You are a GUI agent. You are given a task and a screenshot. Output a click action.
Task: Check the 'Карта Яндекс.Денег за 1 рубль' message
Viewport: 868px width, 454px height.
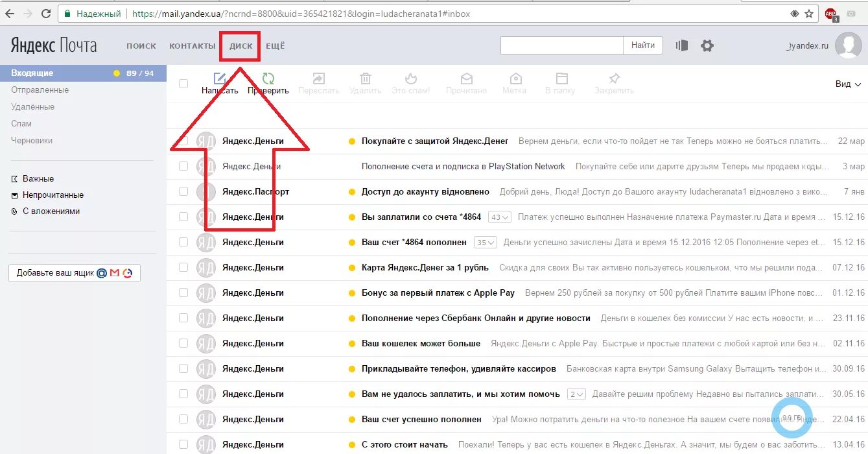click(x=183, y=267)
